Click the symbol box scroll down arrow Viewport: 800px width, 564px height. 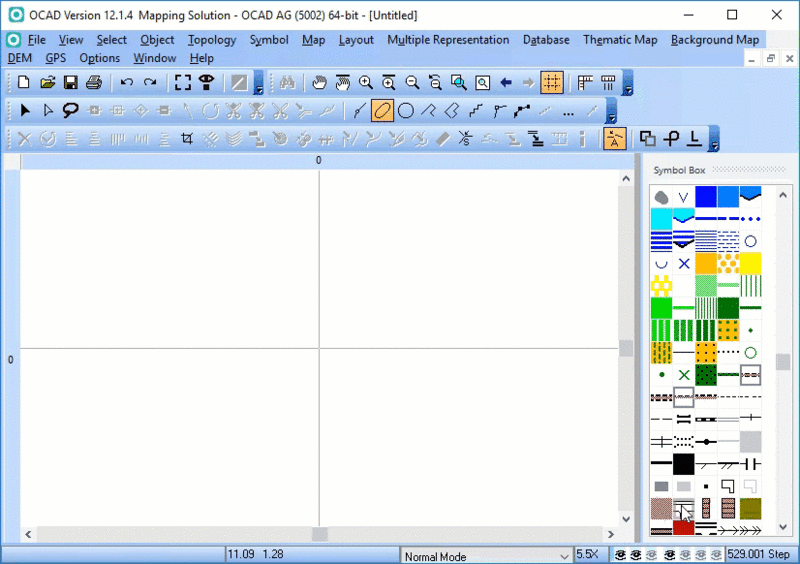(783, 527)
